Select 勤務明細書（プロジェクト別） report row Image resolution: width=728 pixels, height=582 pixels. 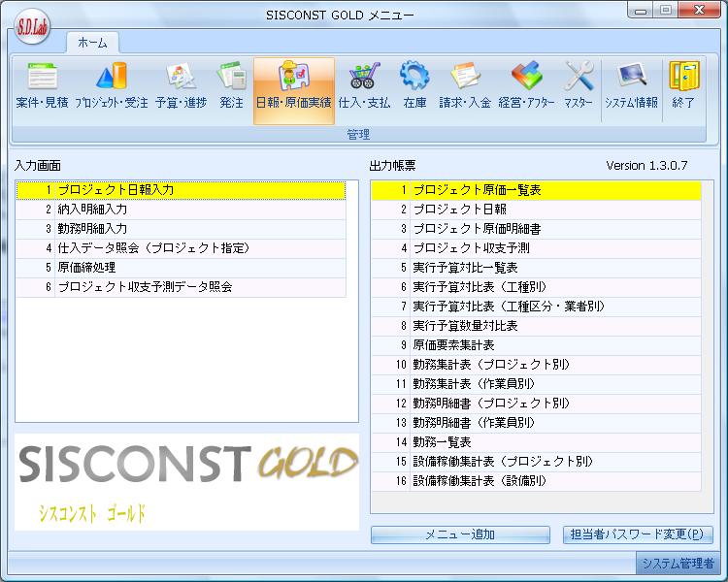click(x=536, y=404)
